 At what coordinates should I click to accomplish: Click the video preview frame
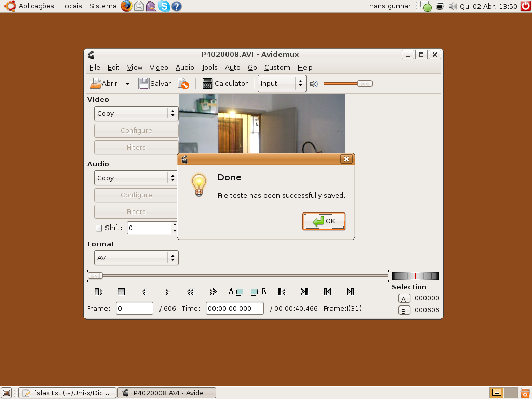coord(262,123)
